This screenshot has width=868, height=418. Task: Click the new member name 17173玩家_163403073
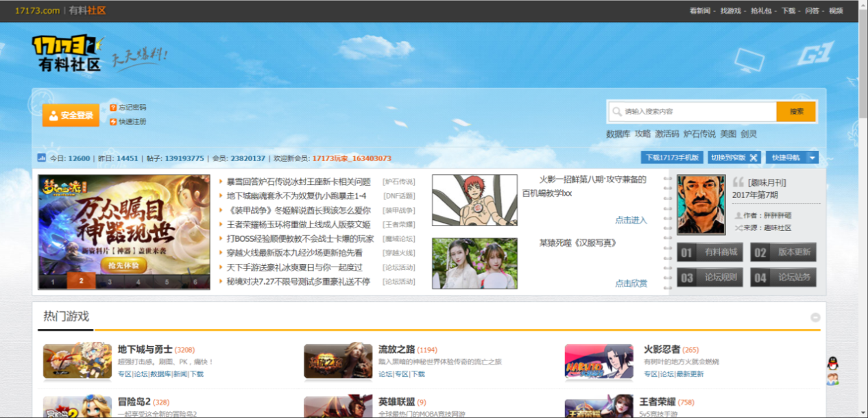coord(352,158)
